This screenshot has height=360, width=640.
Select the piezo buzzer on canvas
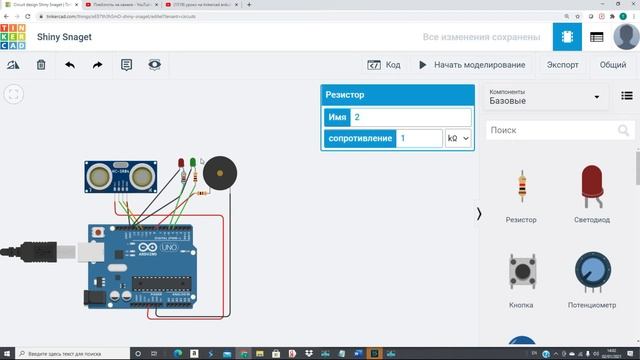(x=220, y=173)
